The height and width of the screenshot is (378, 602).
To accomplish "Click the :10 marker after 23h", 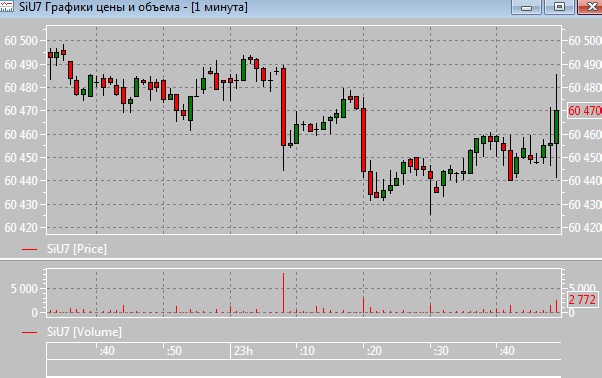I will tap(307, 351).
